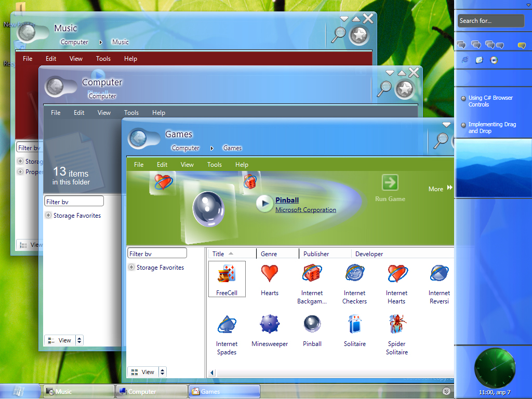Open View menu in Games window

pos(187,165)
